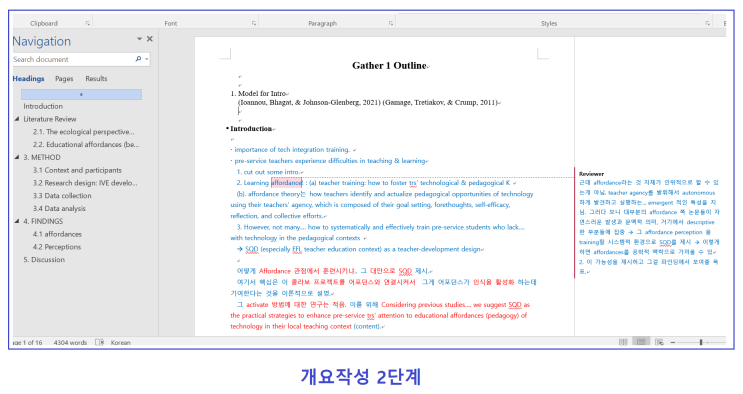Collapse the Literature Review section
The width and height of the screenshot is (743, 394).
(17, 119)
